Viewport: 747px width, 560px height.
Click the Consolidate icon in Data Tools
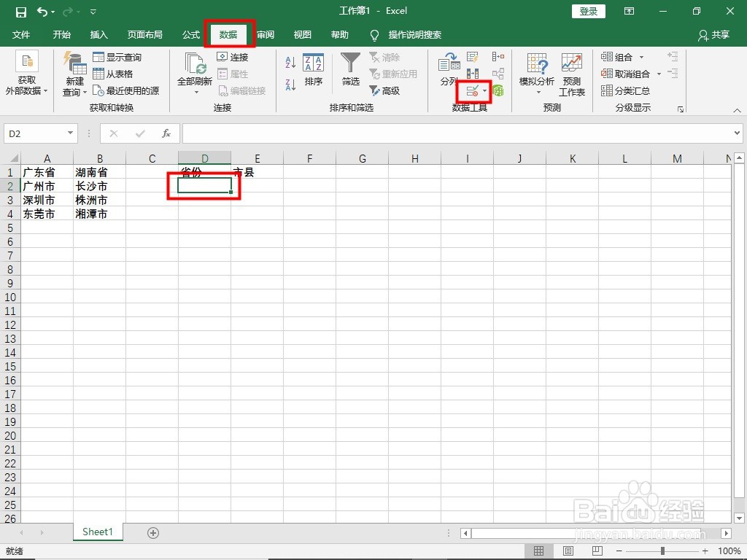point(498,57)
